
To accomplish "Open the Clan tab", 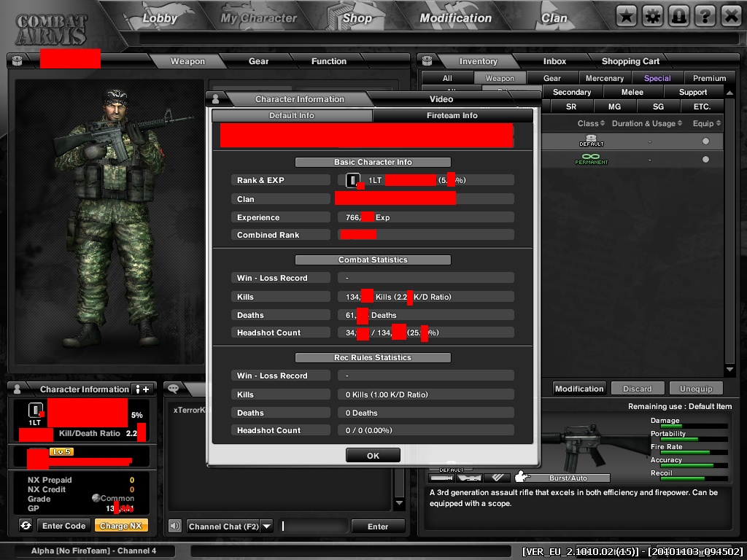I will 554,18.
